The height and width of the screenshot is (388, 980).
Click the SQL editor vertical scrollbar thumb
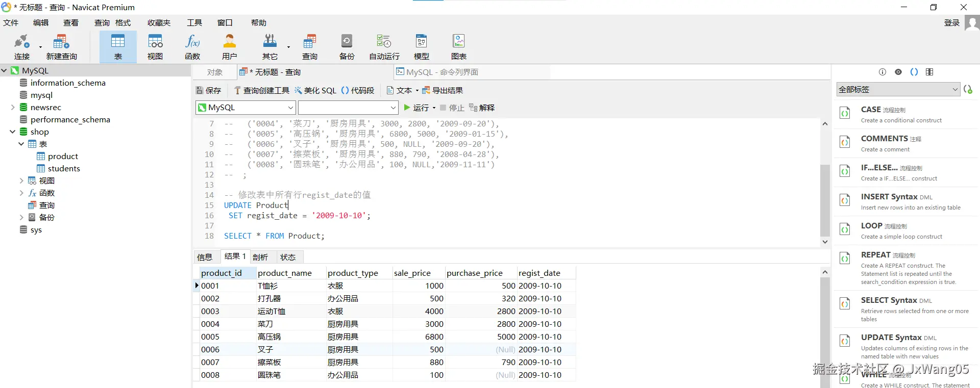point(825,200)
